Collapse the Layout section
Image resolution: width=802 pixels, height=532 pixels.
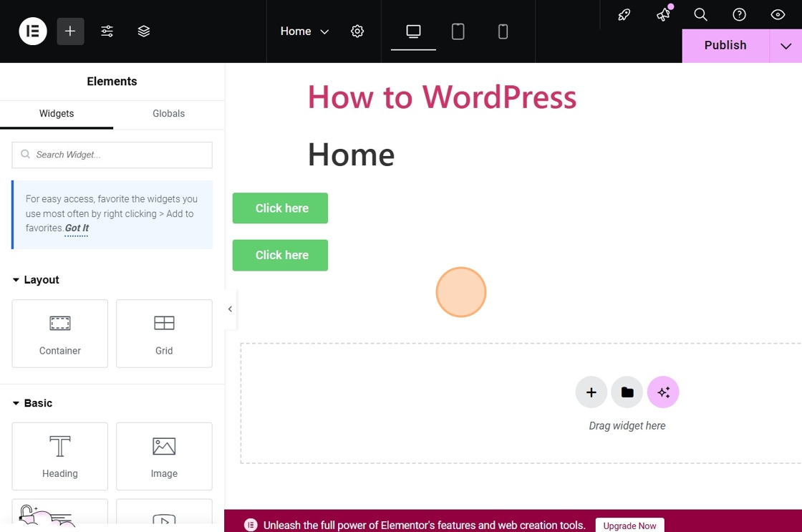(x=36, y=280)
